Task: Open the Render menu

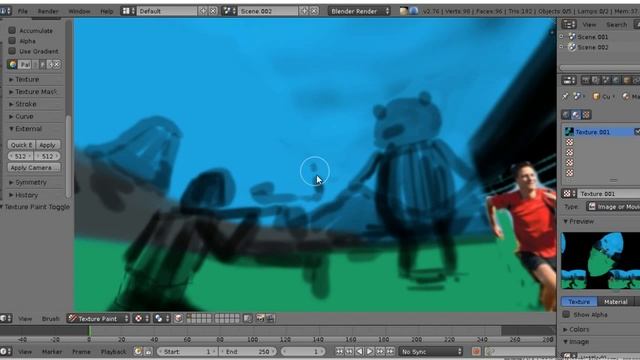Action: (x=48, y=11)
